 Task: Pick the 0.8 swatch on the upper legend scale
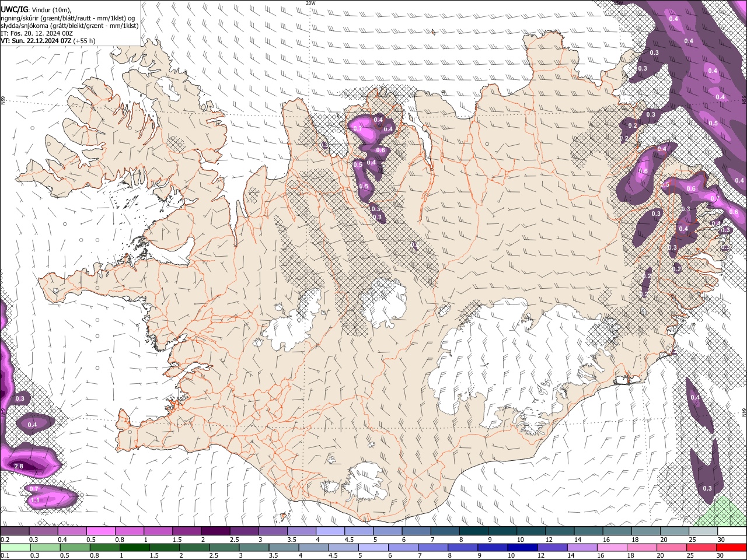tap(129, 531)
